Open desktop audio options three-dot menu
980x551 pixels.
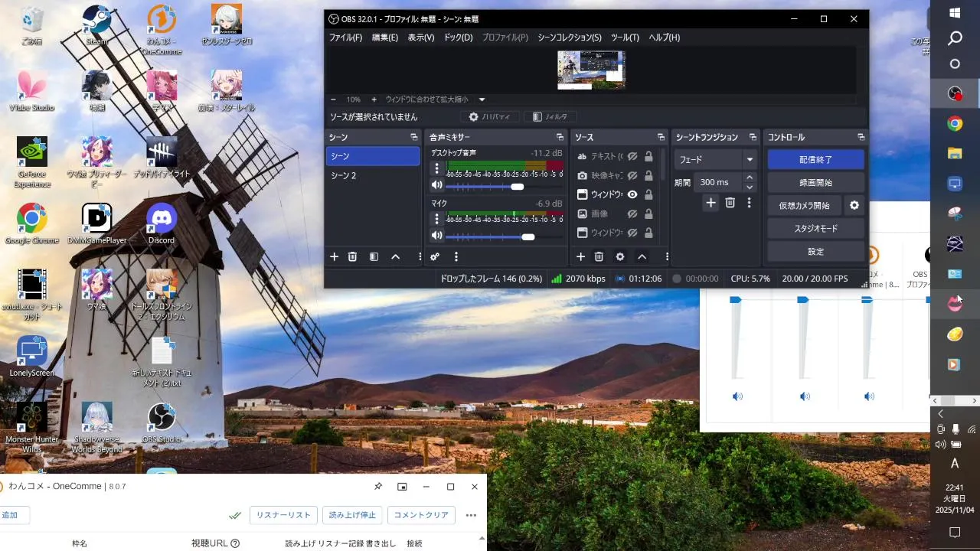(x=437, y=168)
